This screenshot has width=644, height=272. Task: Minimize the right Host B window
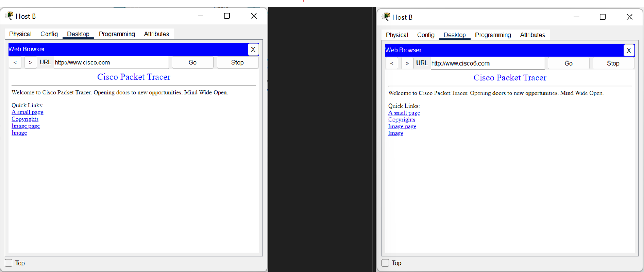click(x=576, y=17)
